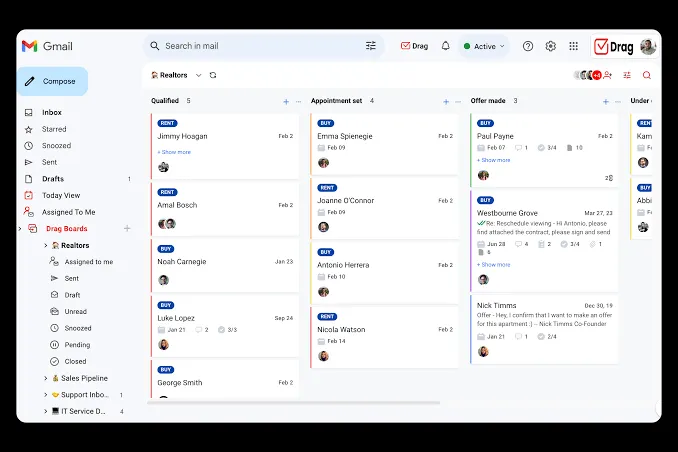Open the Luke Lopez card
678x452 pixels.
pyautogui.click(x=225, y=326)
